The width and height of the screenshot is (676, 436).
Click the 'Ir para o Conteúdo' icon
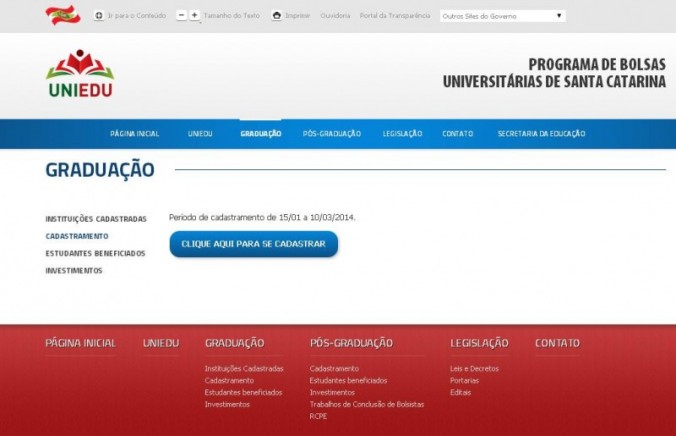99,16
